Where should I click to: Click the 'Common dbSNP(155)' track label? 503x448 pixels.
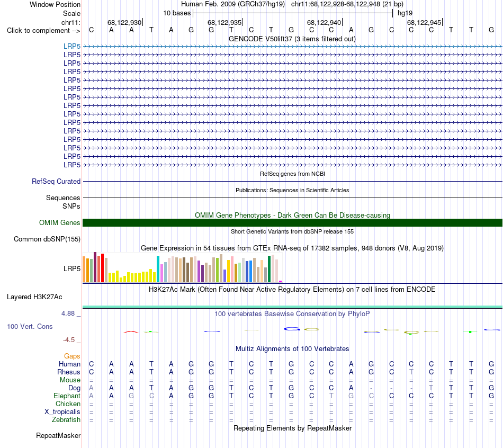click(47, 239)
